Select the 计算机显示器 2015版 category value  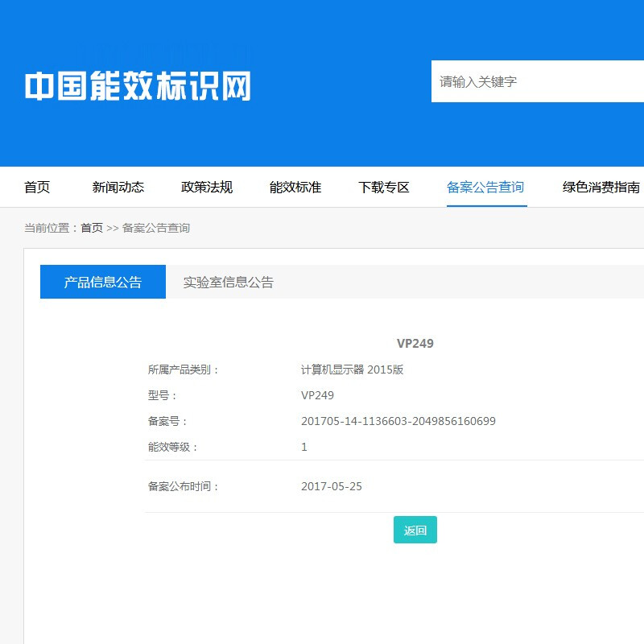[353, 369]
